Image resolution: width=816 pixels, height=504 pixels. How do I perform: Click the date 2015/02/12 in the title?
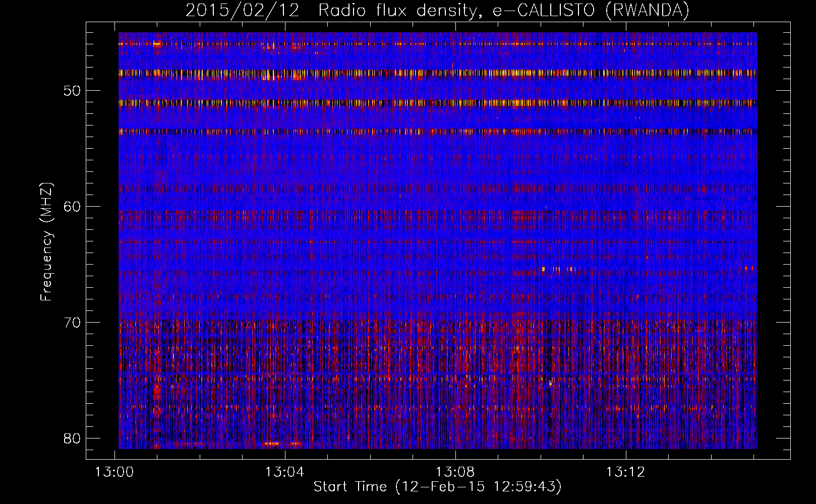(242, 11)
